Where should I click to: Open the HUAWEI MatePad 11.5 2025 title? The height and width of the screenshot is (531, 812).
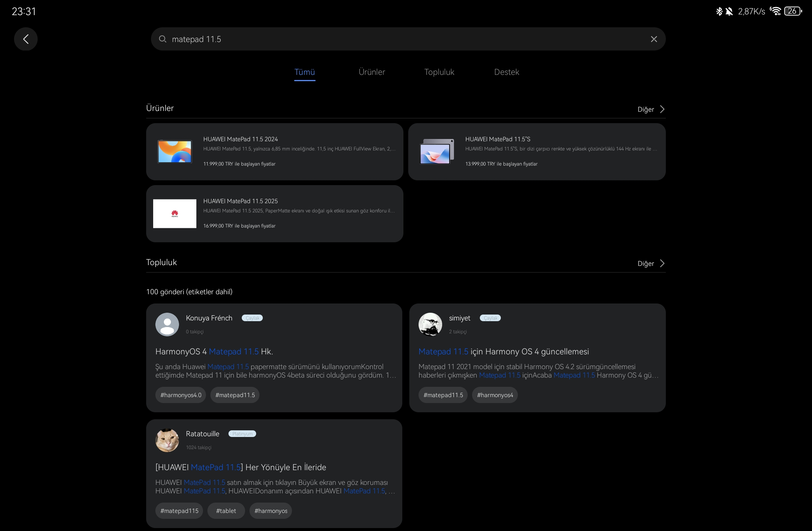[240, 201]
